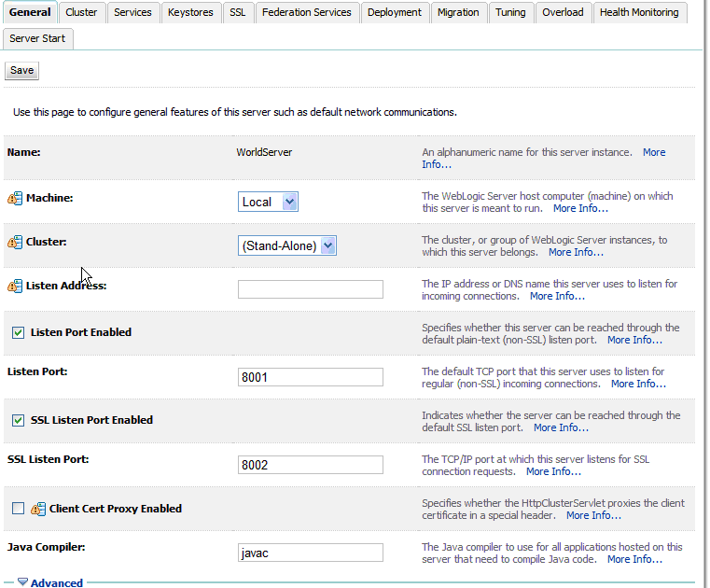
Task: Open the Services tab
Action: coord(132,12)
